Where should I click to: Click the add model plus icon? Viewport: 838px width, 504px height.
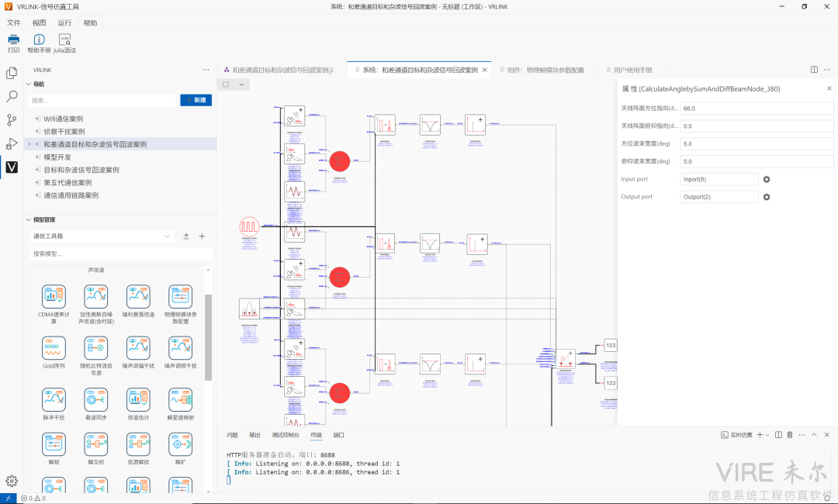202,236
